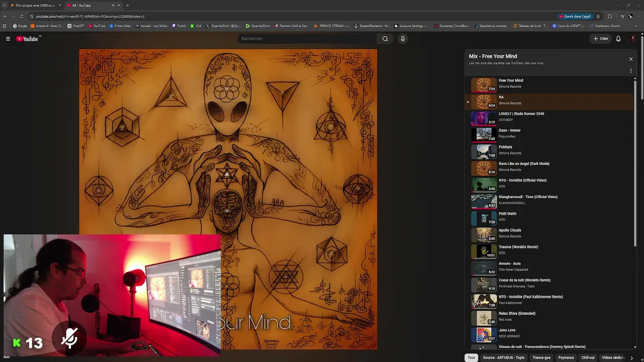The image size is (644, 362).
Task: Select the Source : ARTHEUS - Topic chip
Action: [x=504, y=358]
